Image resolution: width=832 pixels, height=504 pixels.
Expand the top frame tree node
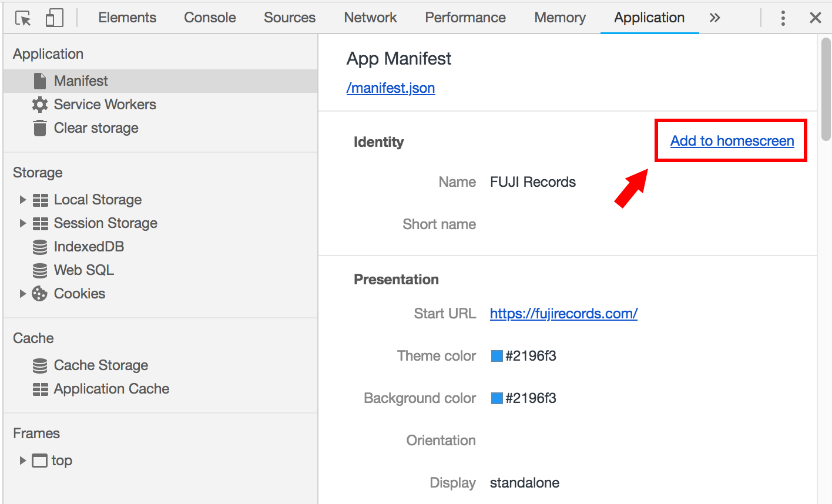point(23,461)
